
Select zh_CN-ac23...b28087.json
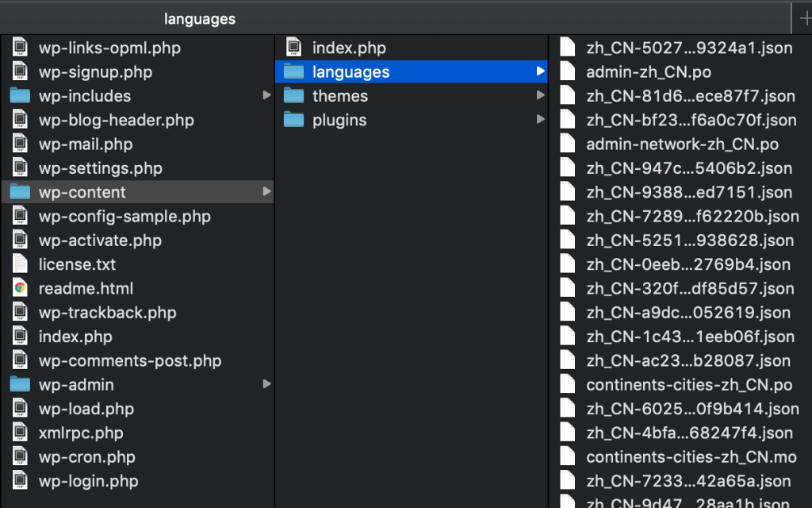(688, 360)
